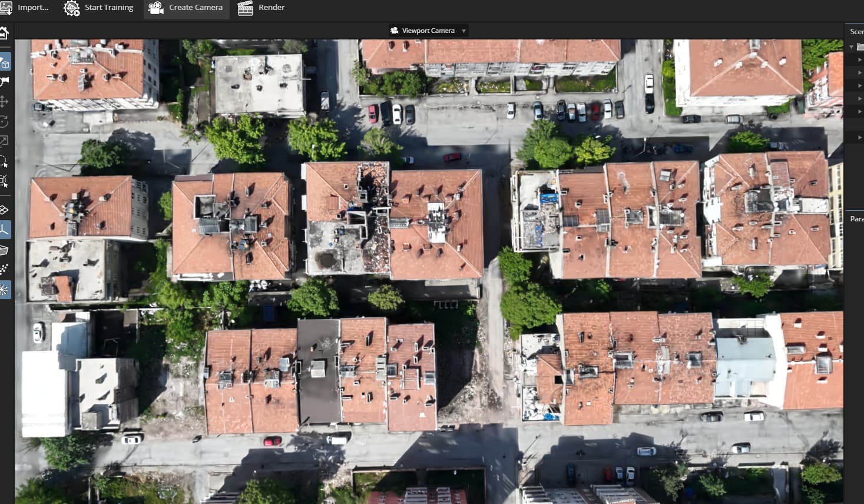Click the home view reset icon

coord(4,34)
